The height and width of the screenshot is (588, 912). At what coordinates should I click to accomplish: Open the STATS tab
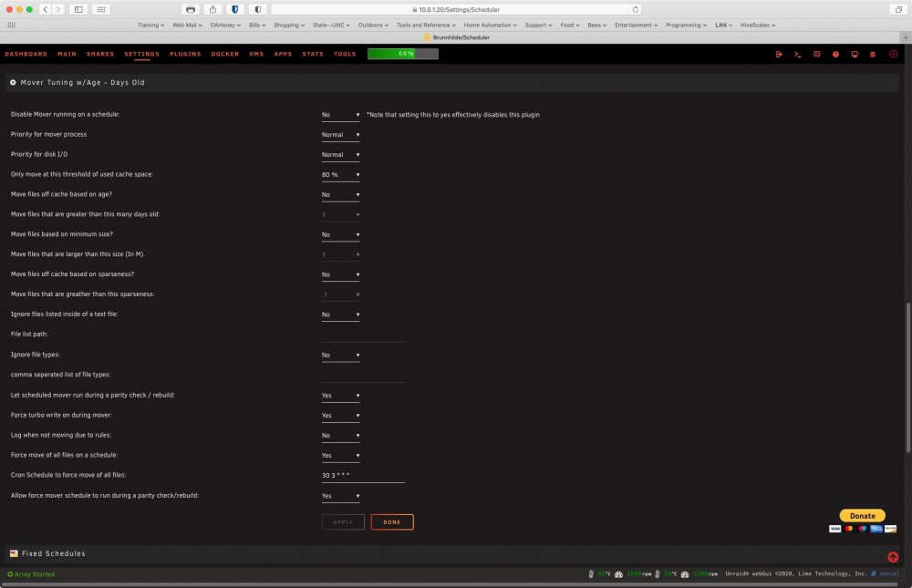[312, 54]
